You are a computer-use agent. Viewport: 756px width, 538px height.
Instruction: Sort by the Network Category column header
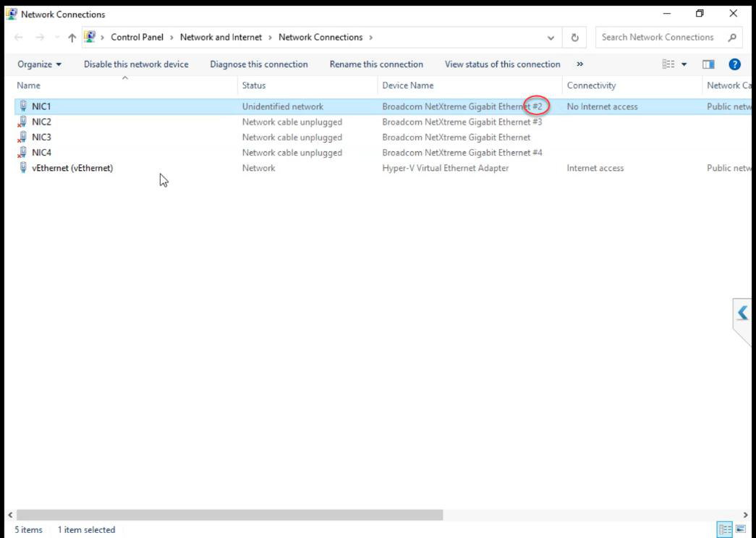[x=729, y=85]
